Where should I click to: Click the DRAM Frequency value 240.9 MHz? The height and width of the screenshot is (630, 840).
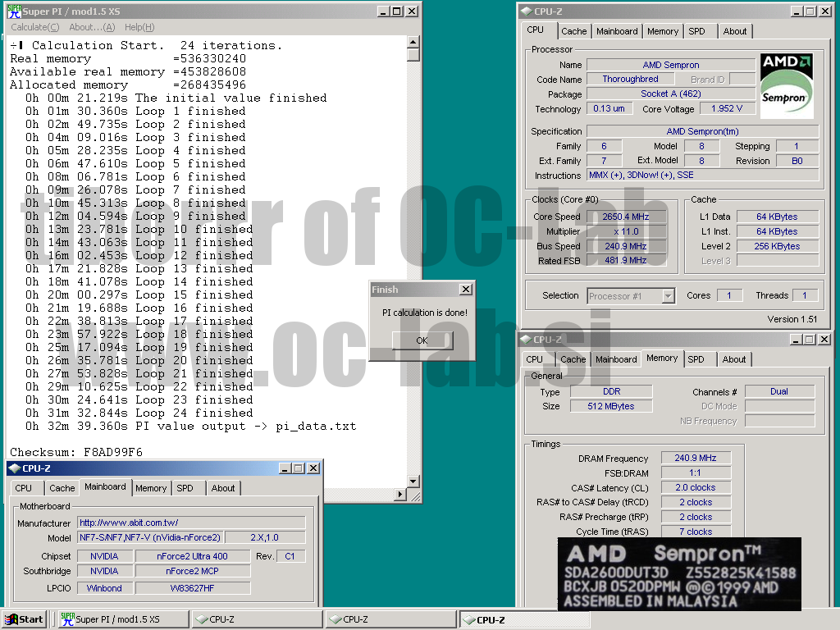[x=696, y=458]
